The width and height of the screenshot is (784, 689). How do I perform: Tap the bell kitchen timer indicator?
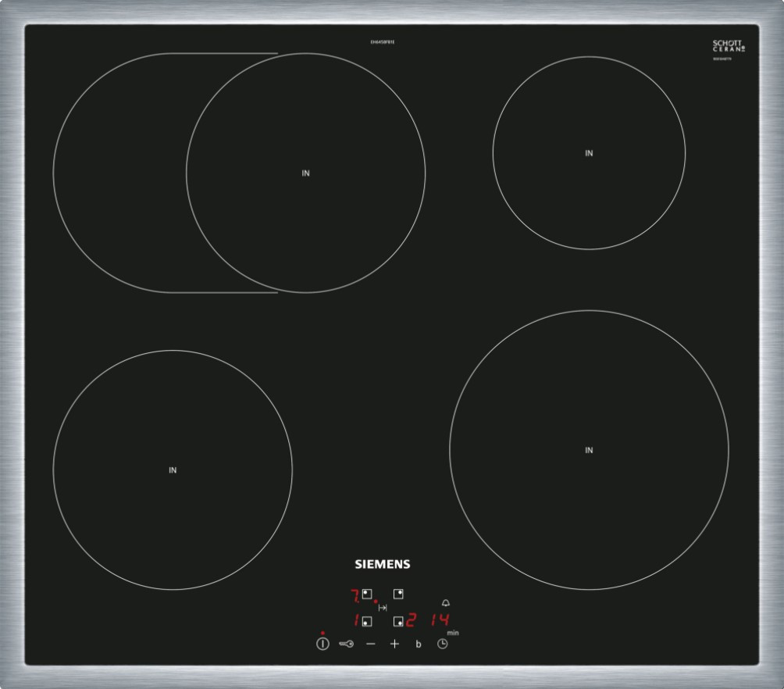click(445, 603)
